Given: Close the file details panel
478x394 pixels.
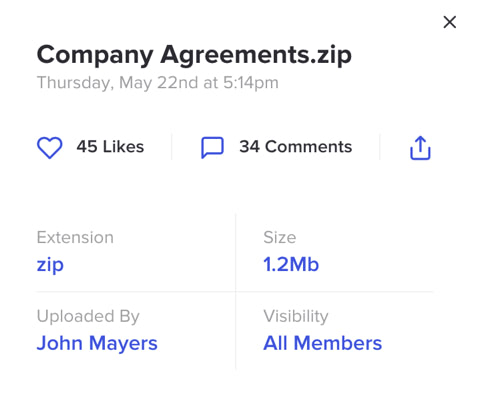Looking at the screenshot, I should click(x=450, y=22).
